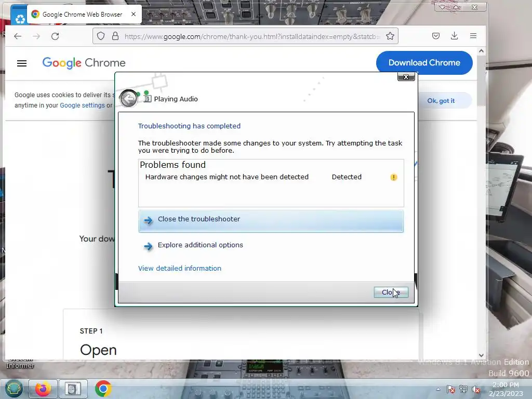532x399 pixels.
Task: Click the recycle icon on the desktop
Action: [20, 19]
